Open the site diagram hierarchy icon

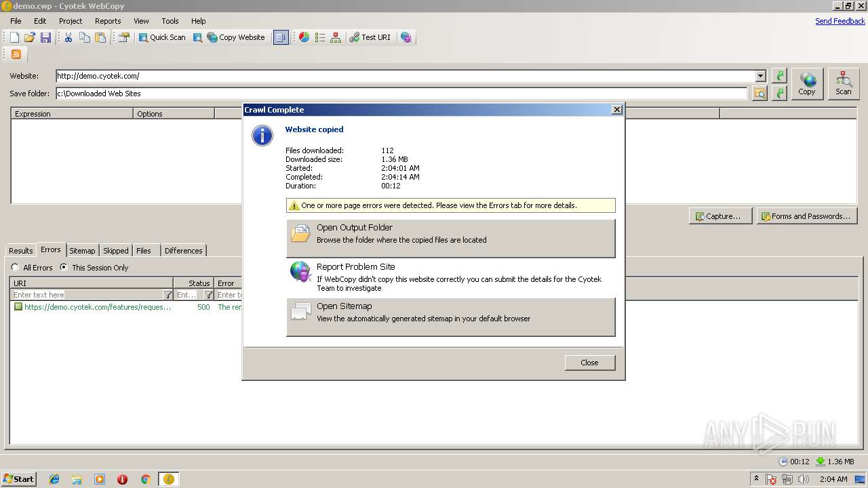point(336,37)
